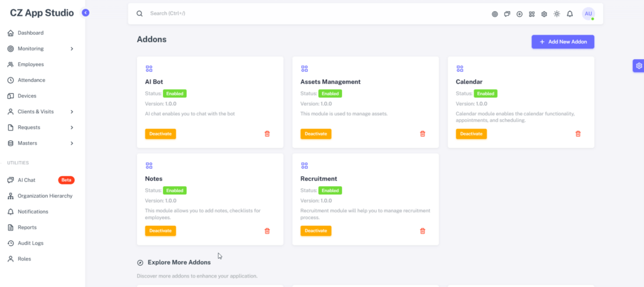Open the AU user avatar menu
The width and height of the screenshot is (644, 287).
(x=589, y=14)
